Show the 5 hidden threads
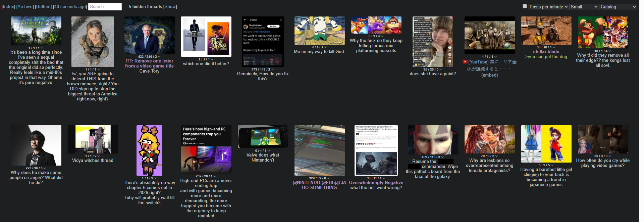 click(170, 7)
